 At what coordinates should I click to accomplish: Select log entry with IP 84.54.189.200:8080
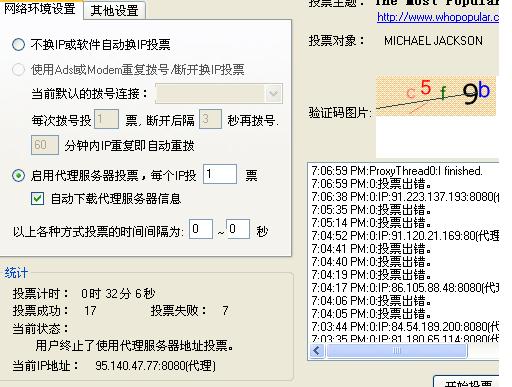pos(405,326)
